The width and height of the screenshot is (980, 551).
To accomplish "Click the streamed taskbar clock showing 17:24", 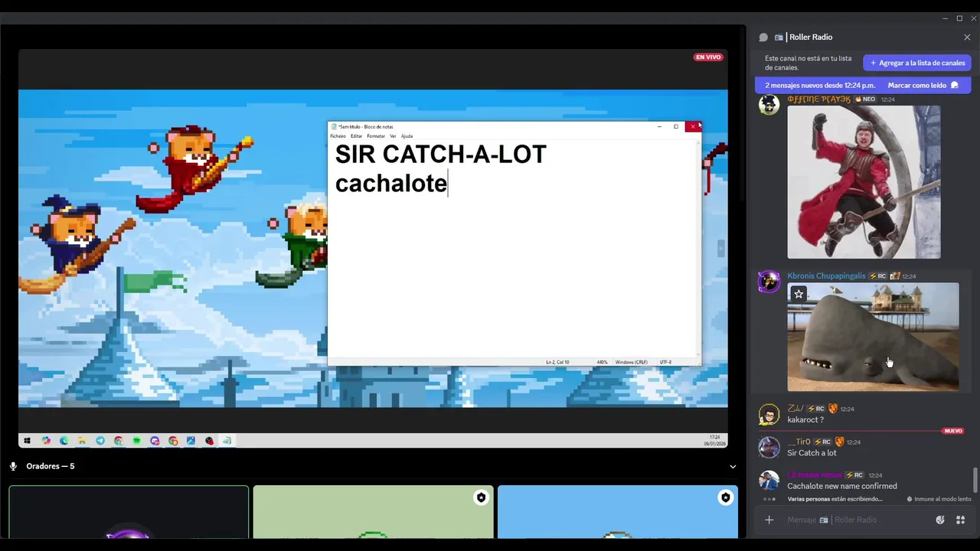I will [x=714, y=441].
